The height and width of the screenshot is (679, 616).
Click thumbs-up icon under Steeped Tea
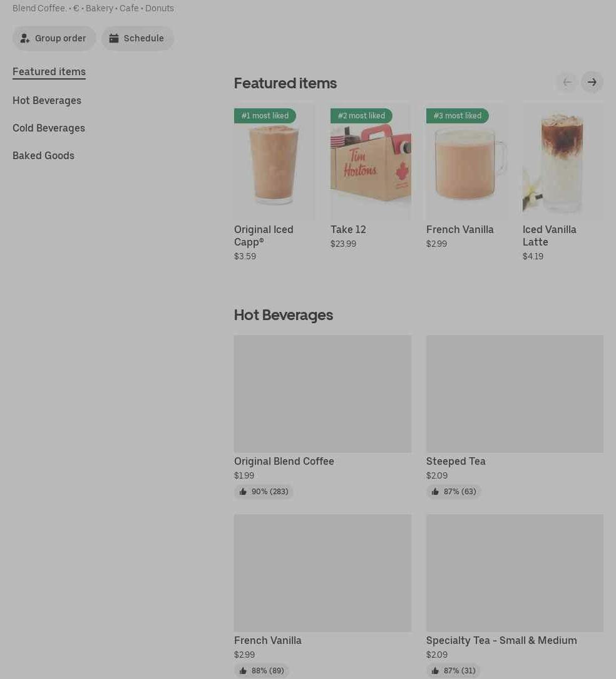pos(435,492)
